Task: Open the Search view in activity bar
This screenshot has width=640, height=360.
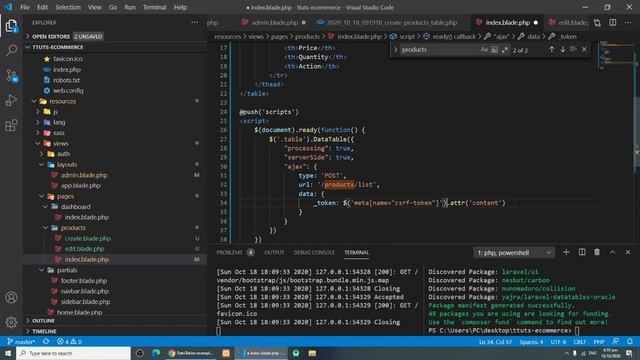Action: (x=11, y=50)
